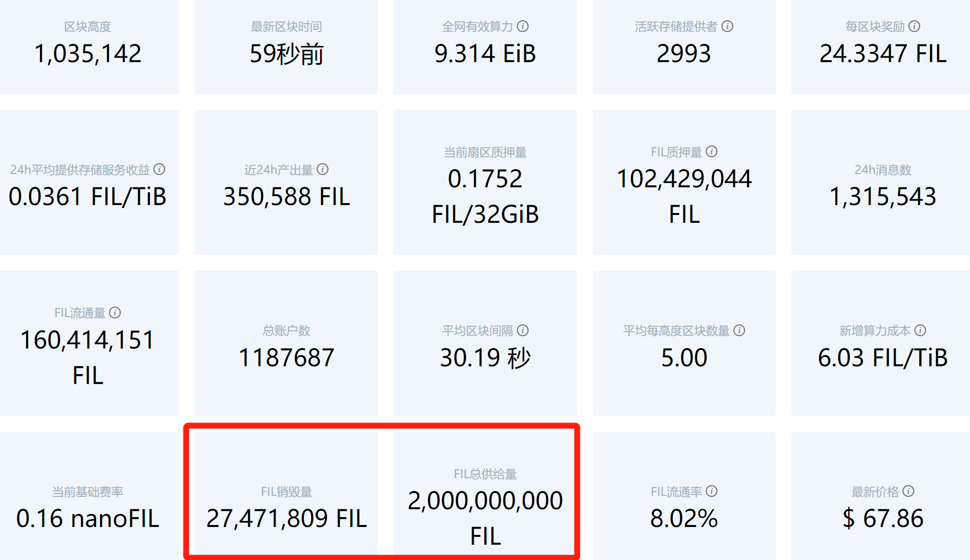
Task: Click info icon next to FIL流通率
Action: click(x=712, y=491)
